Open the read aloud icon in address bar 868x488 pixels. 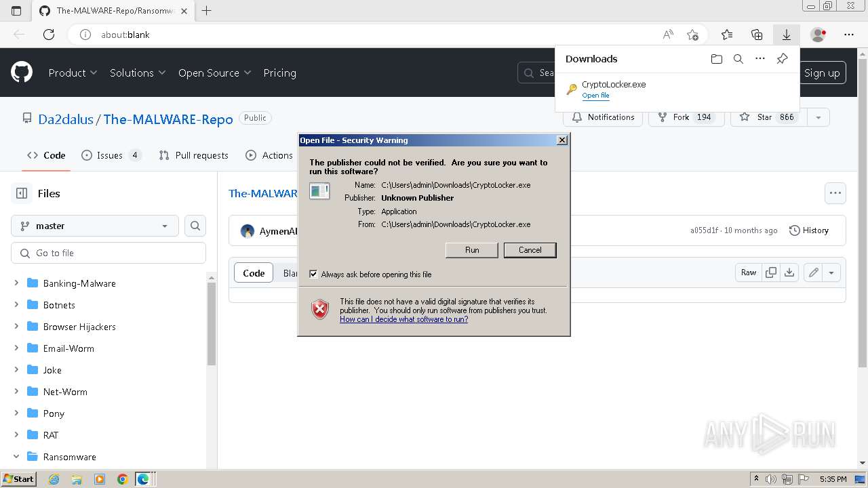coord(668,35)
